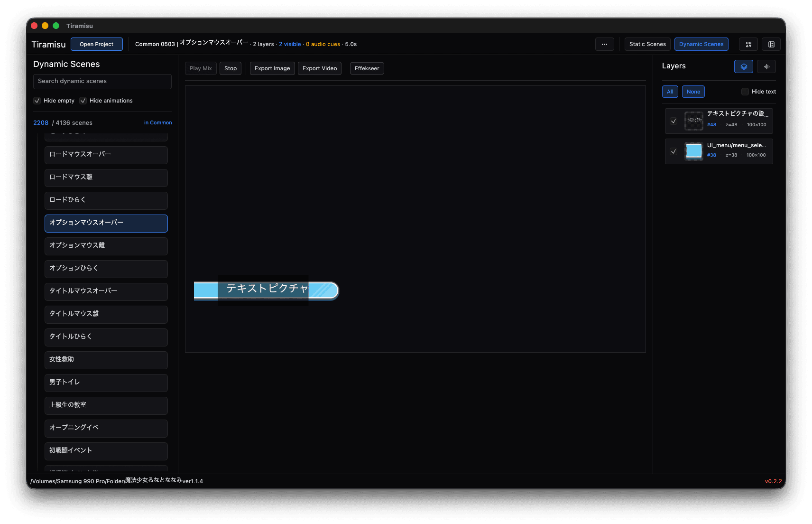Select scene オプションマウス離
812x524 pixels.
[x=106, y=246]
